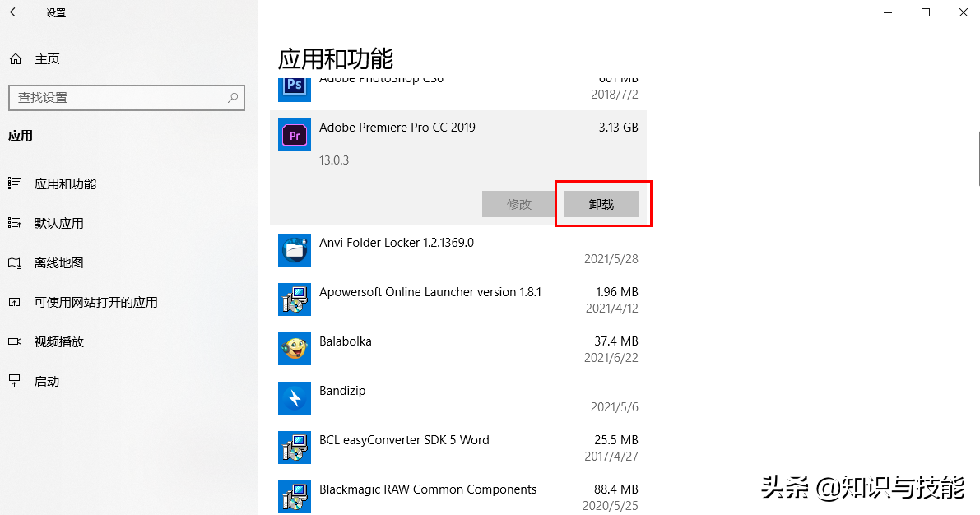The width and height of the screenshot is (980, 515).
Task: Click the Balabolka smiley icon
Action: pos(295,349)
